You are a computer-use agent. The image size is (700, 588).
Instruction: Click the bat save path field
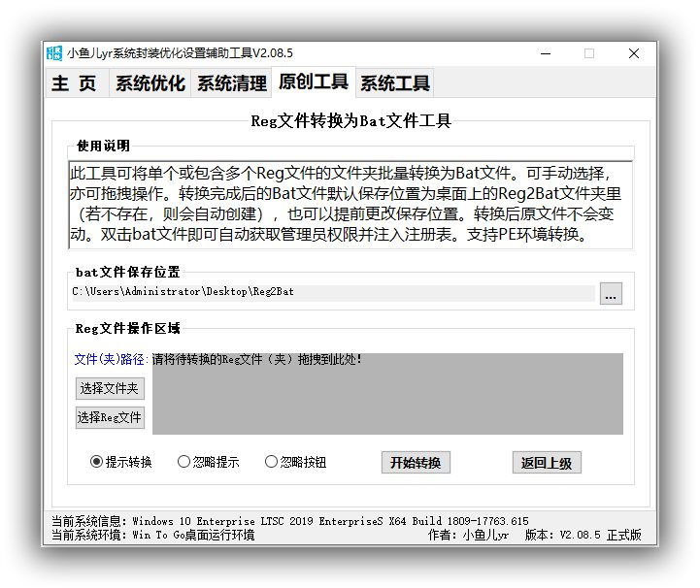click(x=333, y=292)
